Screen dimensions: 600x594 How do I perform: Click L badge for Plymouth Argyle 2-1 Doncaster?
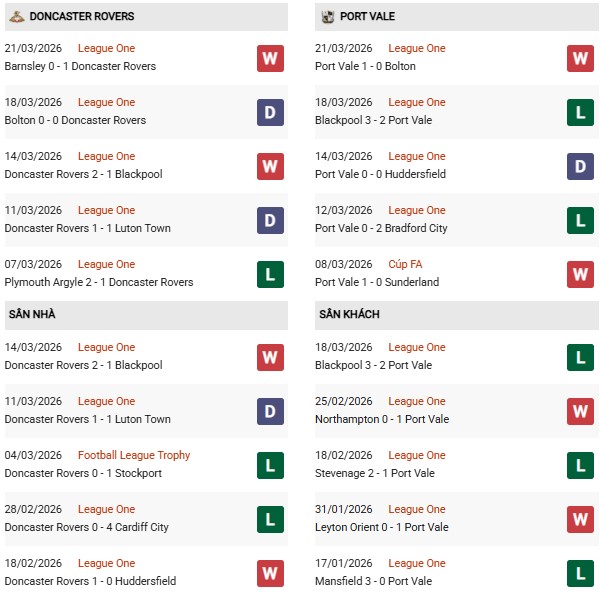(270, 274)
